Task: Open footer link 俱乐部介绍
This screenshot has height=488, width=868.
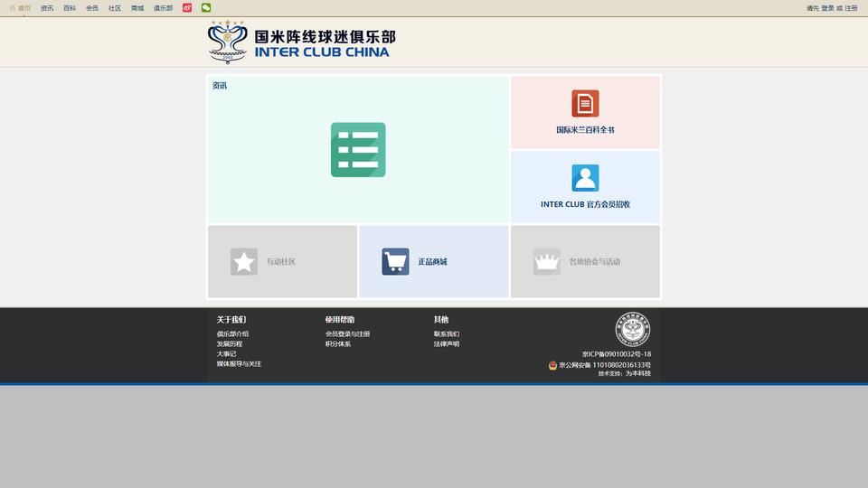Action: coord(232,334)
